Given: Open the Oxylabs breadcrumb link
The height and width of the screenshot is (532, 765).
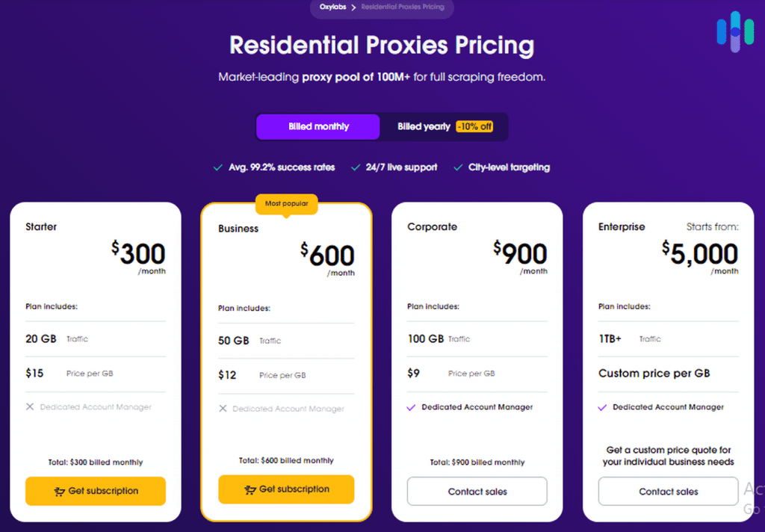Looking at the screenshot, I should (x=332, y=7).
